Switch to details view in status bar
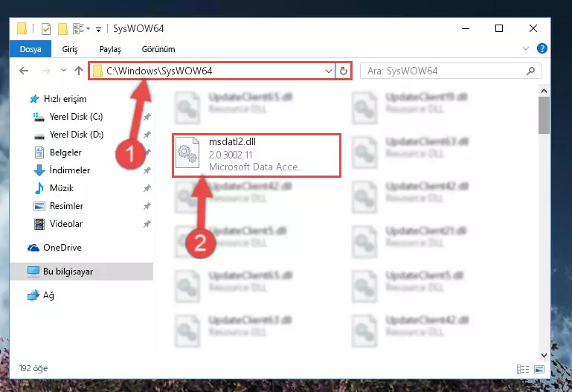Viewport: 572px width, 392px height. coord(523,370)
